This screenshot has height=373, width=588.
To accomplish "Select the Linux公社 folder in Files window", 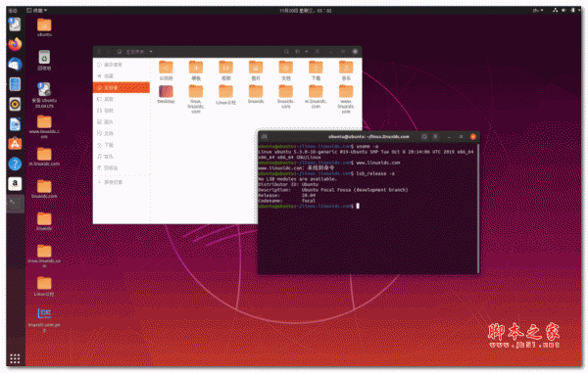I will coord(225,95).
